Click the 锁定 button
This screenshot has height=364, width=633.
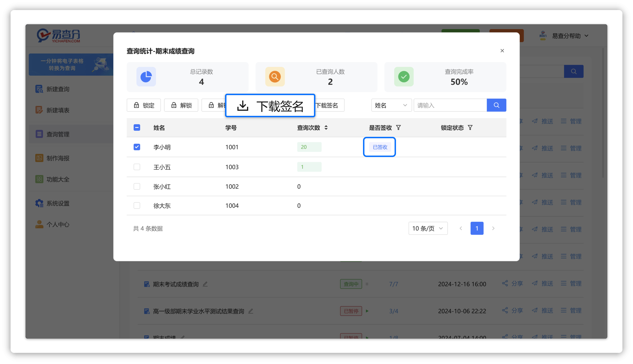click(144, 105)
